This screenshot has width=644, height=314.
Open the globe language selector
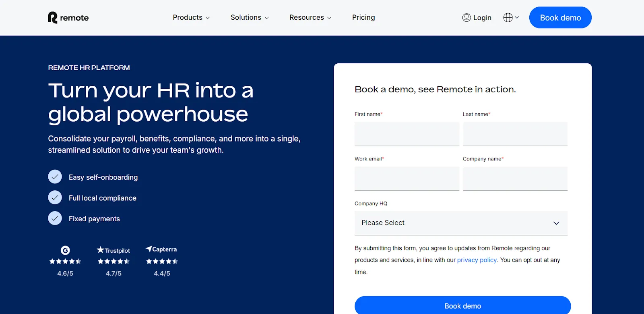click(511, 17)
